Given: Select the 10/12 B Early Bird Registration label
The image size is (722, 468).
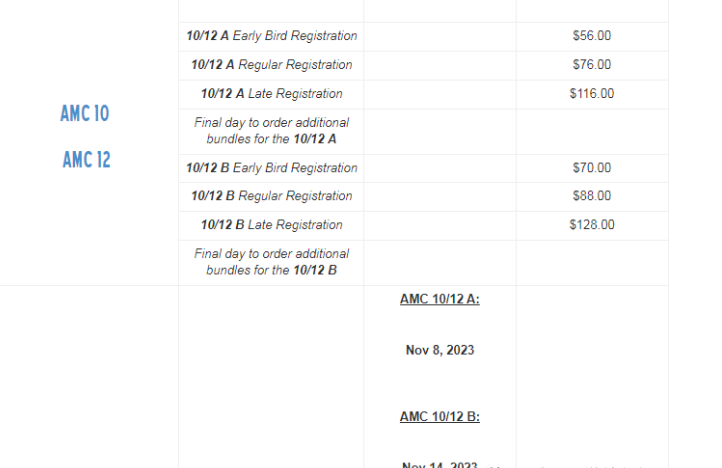Looking at the screenshot, I should [271, 168].
